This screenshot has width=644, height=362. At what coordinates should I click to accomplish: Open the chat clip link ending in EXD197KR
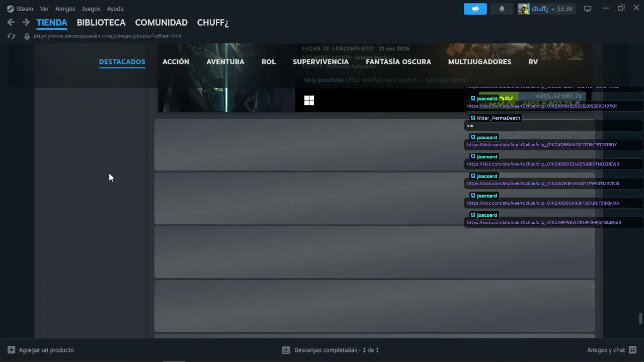(542, 106)
